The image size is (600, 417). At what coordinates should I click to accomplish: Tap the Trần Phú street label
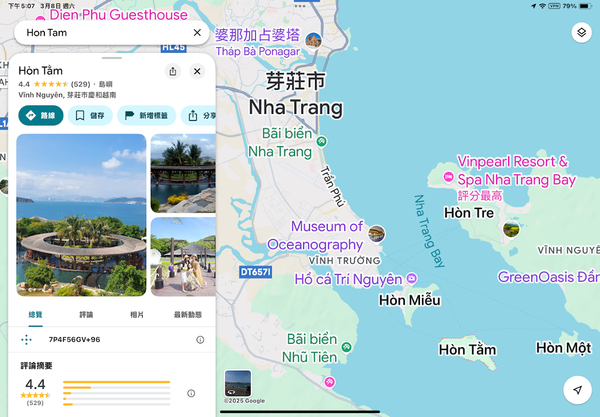point(333,186)
